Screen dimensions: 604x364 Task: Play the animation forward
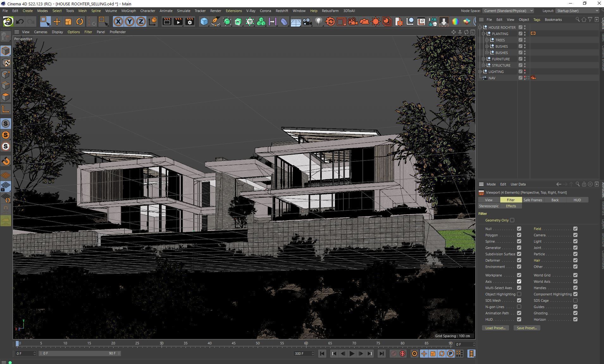[352, 354]
